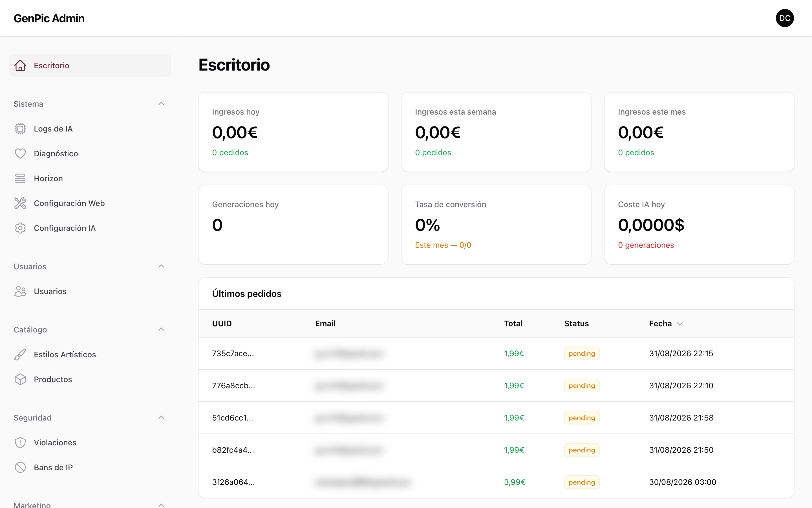Open the Productos menu item
812x508 pixels.
click(90, 379)
